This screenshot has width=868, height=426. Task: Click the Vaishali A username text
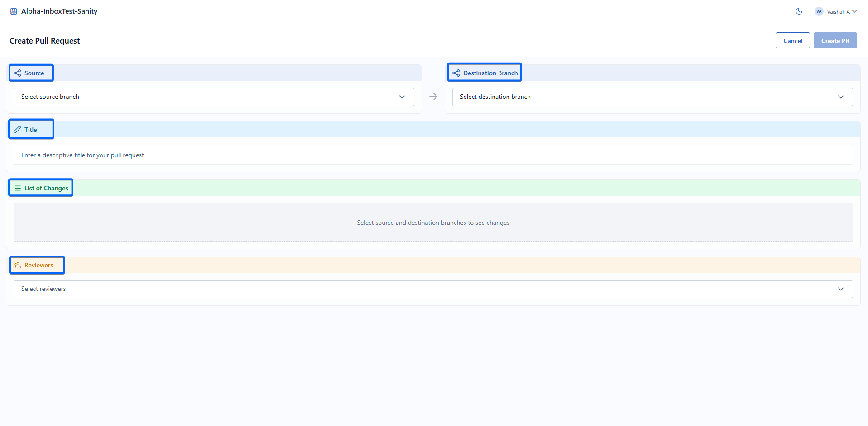click(838, 12)
